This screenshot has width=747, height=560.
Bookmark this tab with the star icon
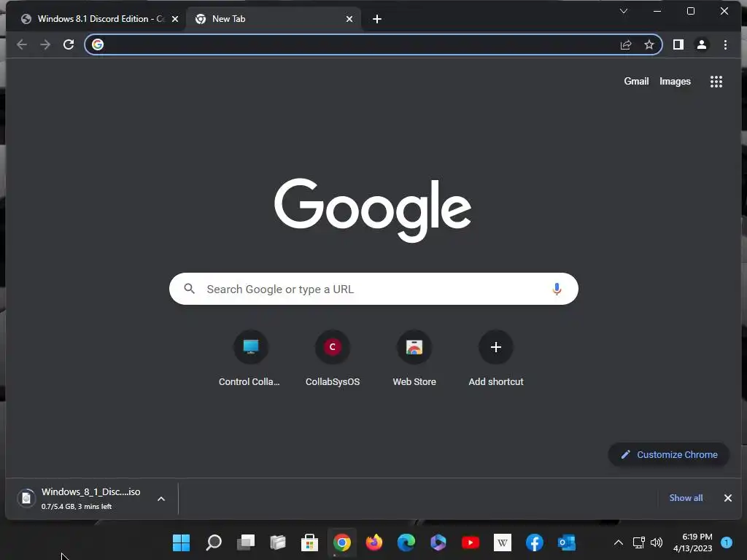pos(649,44)
